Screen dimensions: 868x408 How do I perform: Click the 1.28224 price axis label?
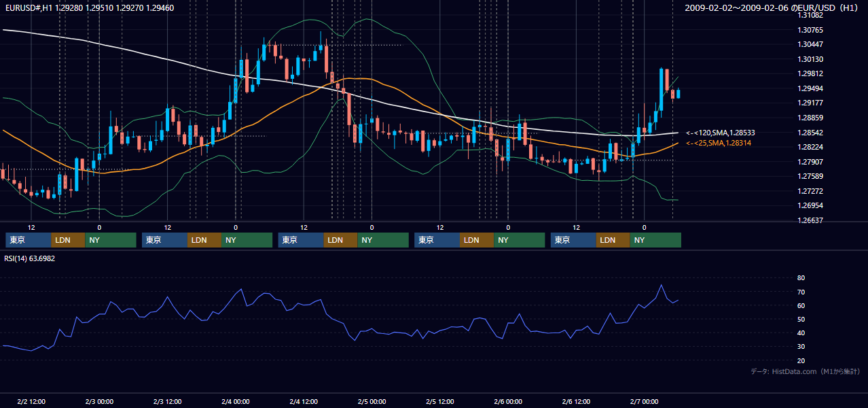point(810,147)
